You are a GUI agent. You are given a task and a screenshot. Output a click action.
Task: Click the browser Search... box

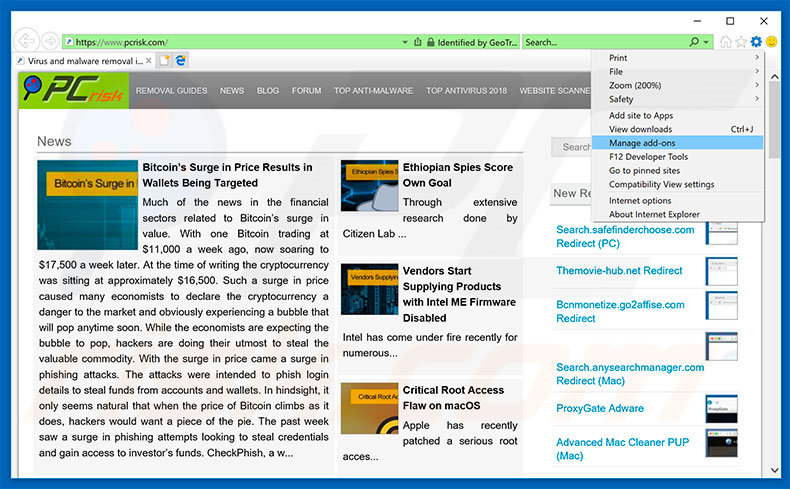coord(605,42)
